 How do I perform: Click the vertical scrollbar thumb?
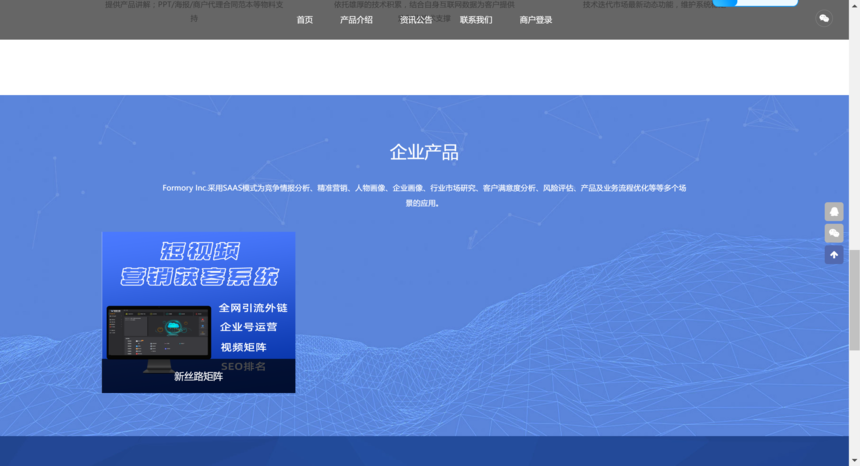pyautogui.click(x=854, y=300)
